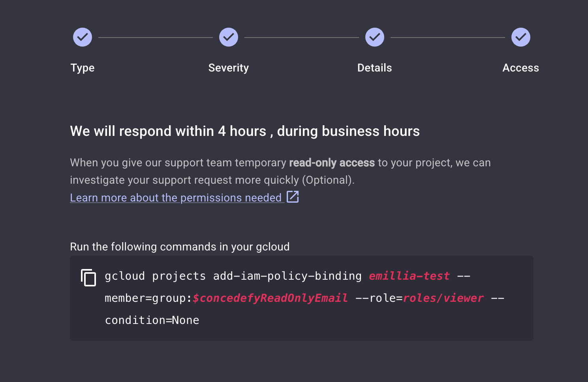Screen dimensions: 588x382
Task: Click the $concedefyReadOnlyEmail variable in command
Action: pyautogui.click(x=270, y=298)
